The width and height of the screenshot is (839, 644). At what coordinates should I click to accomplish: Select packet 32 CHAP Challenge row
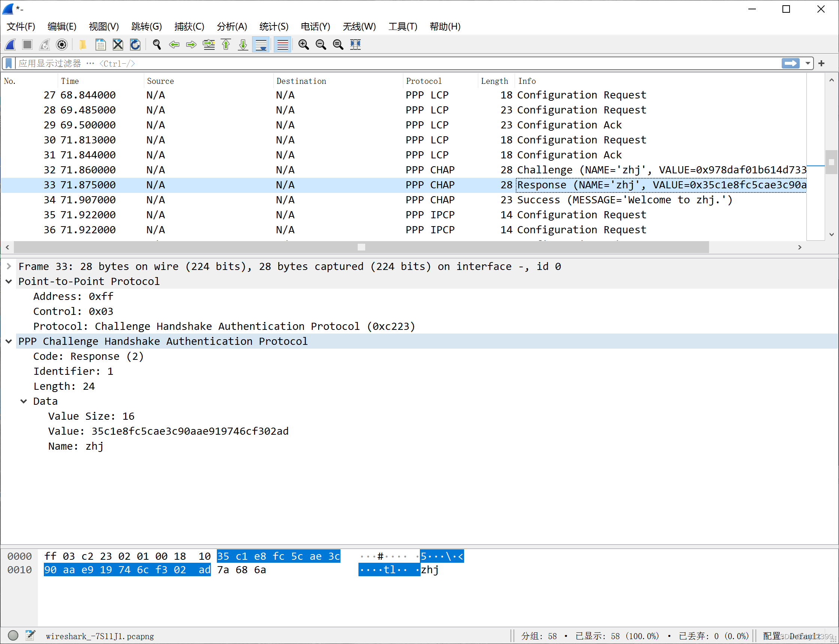(x=403, y=170)
